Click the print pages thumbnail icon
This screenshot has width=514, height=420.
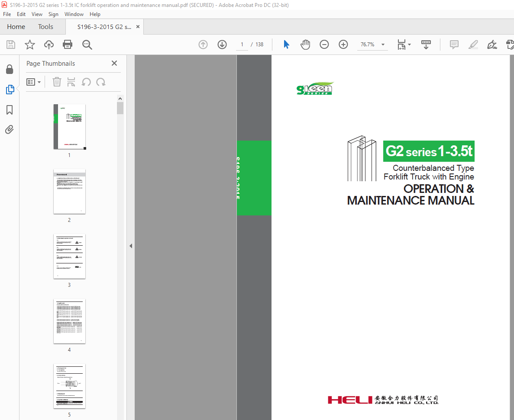tap(71, 82)
